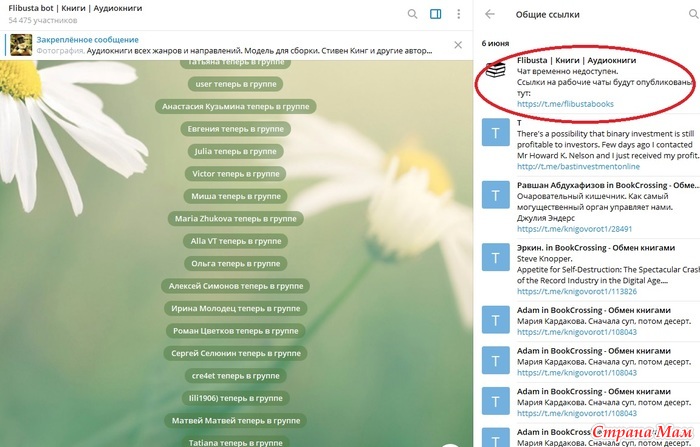This screenshot has width=700, height=447.
Task: Click the avatar next to binary investment message
Action: point(496,132)
